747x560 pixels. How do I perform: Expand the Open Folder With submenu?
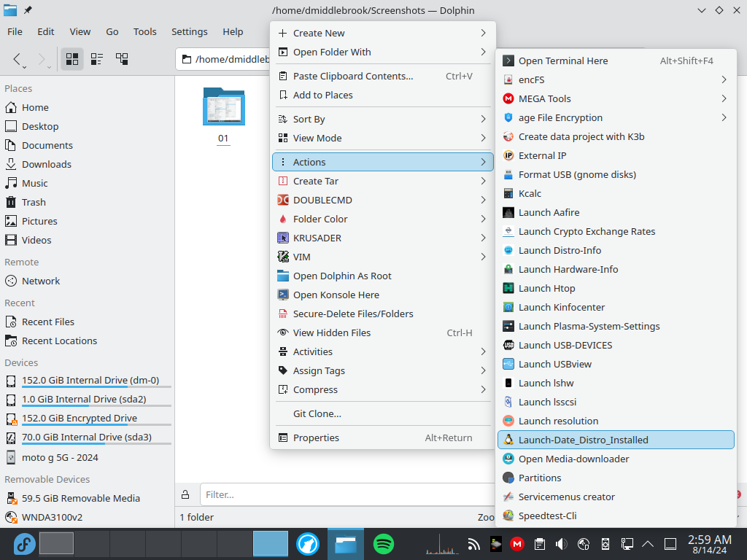382,52
